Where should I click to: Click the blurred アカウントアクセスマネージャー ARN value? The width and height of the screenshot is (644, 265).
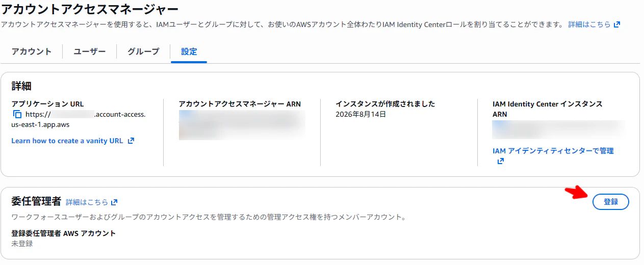pyautogui.click(x=242, y=125)
